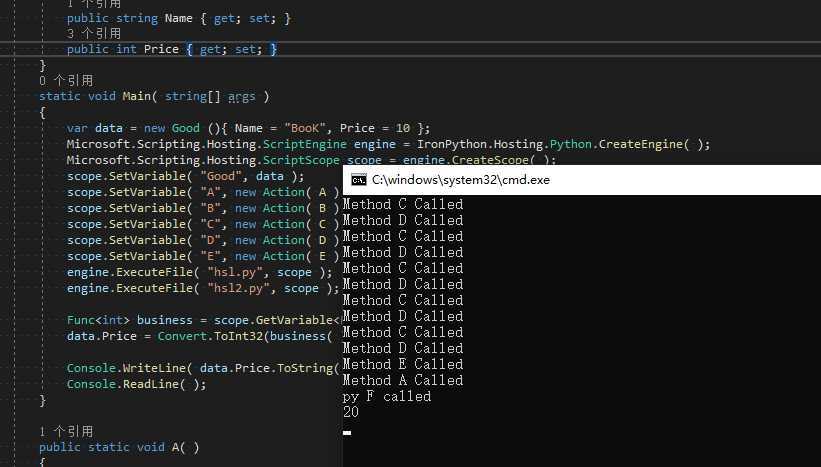Place cursor on the Main method name

138,96
